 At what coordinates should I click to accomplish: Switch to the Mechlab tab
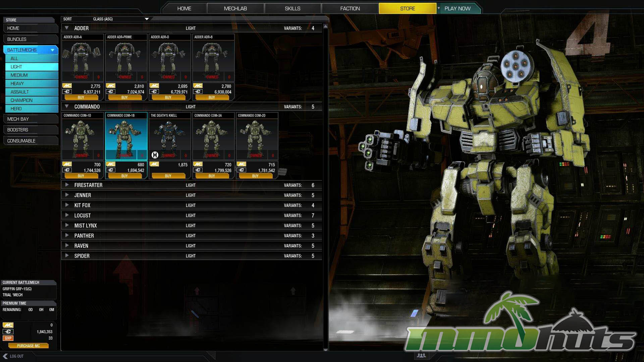pyautogui.click(x=235, y=8)
